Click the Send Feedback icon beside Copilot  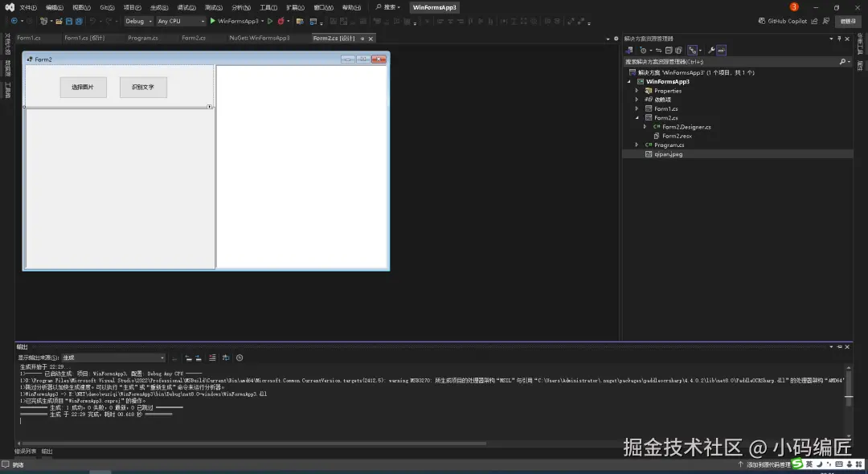click(x=826, y=21)
